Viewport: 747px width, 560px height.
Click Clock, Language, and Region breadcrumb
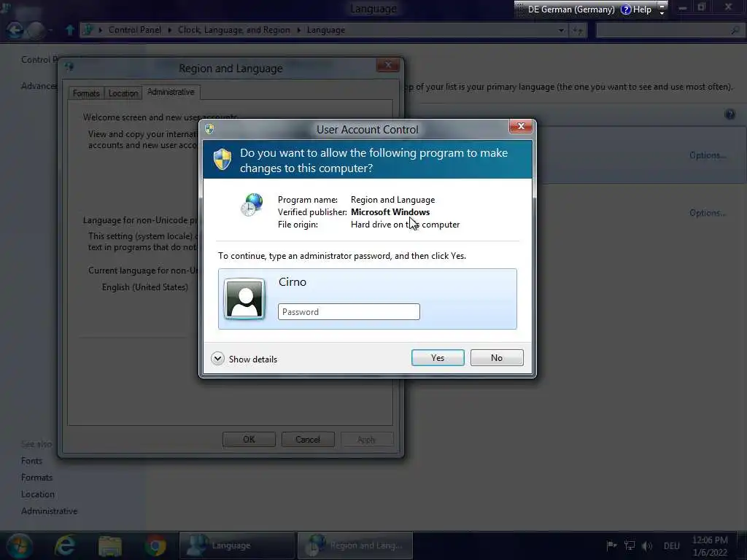(x=234, y=30)
